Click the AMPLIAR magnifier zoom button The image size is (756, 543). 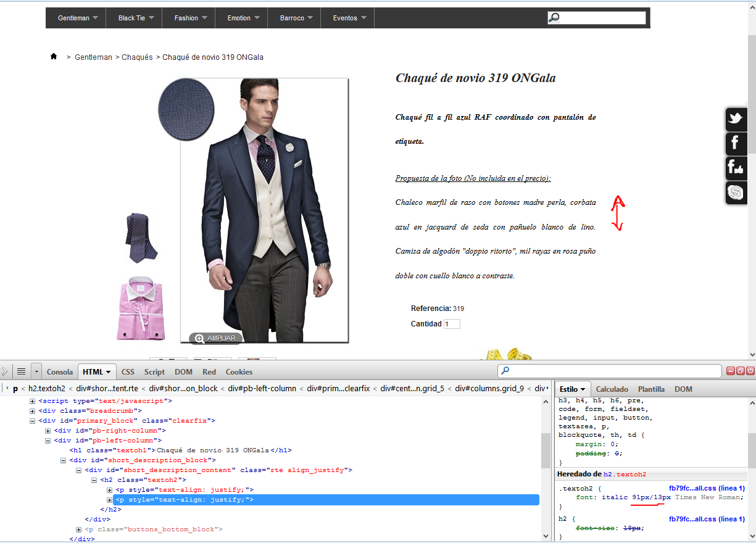tap(215, 338)
